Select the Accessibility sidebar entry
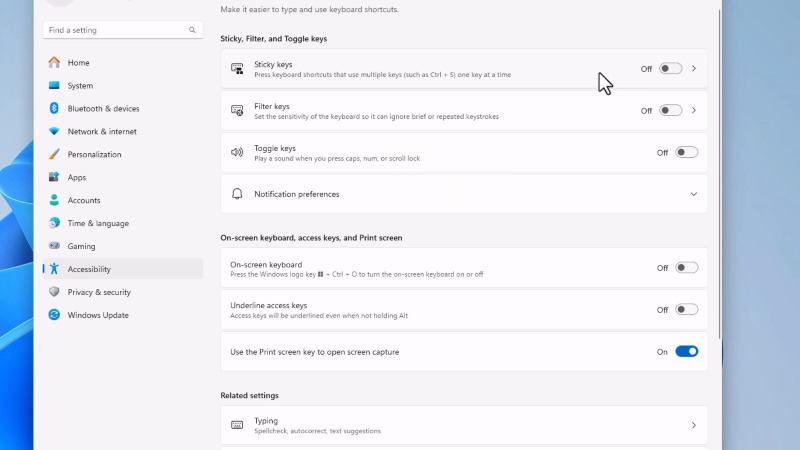This screenshot has width=800, height=450. tap(122, 269)
